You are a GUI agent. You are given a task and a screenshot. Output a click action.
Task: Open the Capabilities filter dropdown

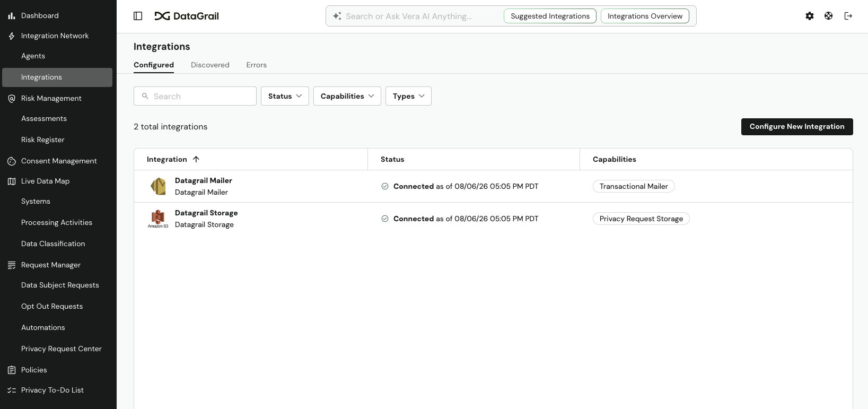pos(347,96)
